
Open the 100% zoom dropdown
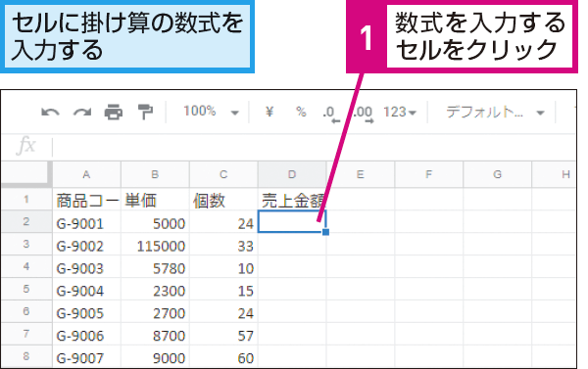211,112
